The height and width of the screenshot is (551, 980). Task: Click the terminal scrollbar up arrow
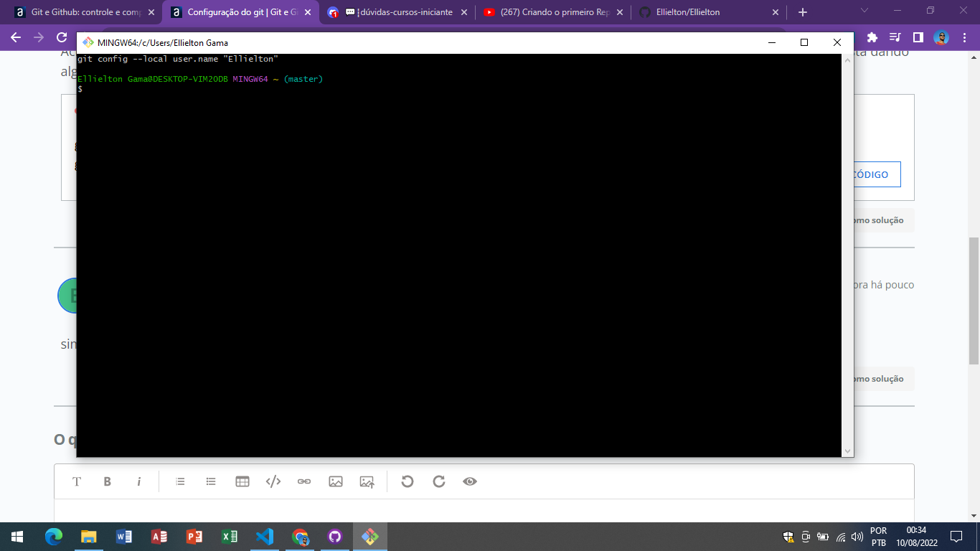(x=847, y=60)
